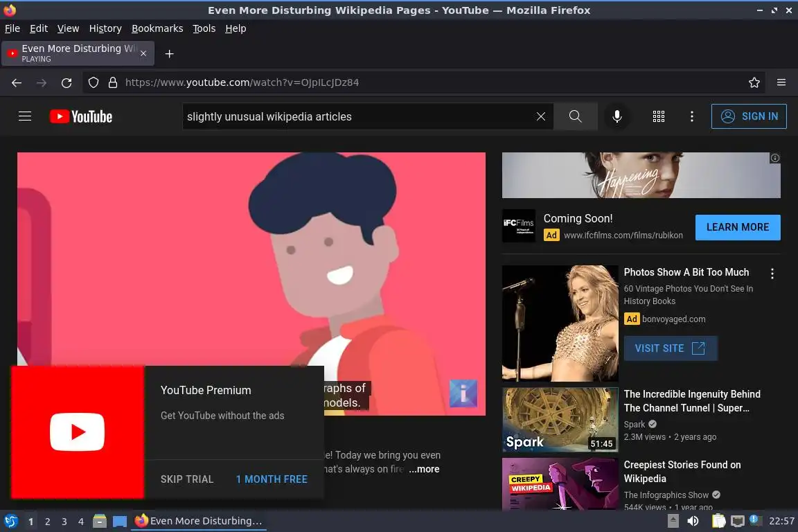Viewport: 798px width, 532px height.
Task: Open The Incredible Ingenuity Behind title
Action: 691,400
